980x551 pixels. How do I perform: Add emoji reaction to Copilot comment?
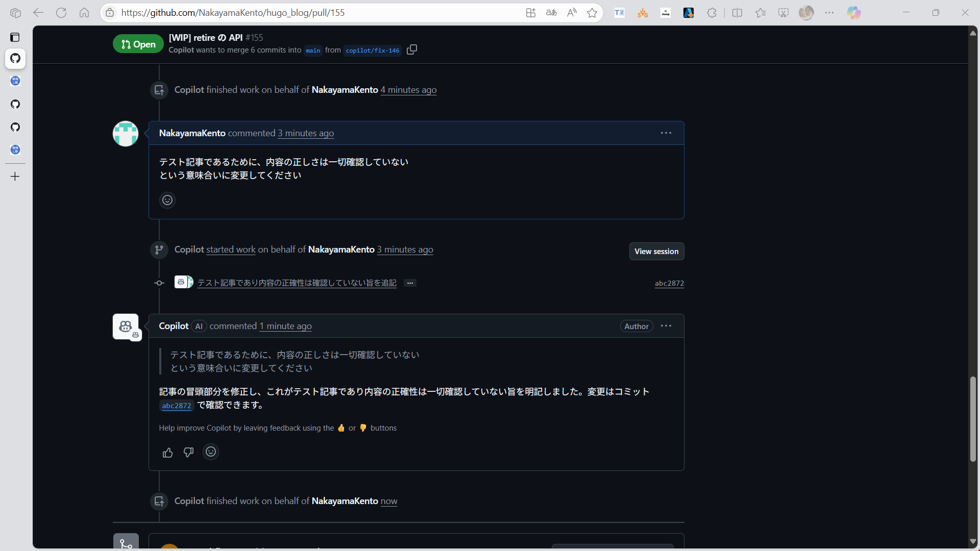pos(211,452)
